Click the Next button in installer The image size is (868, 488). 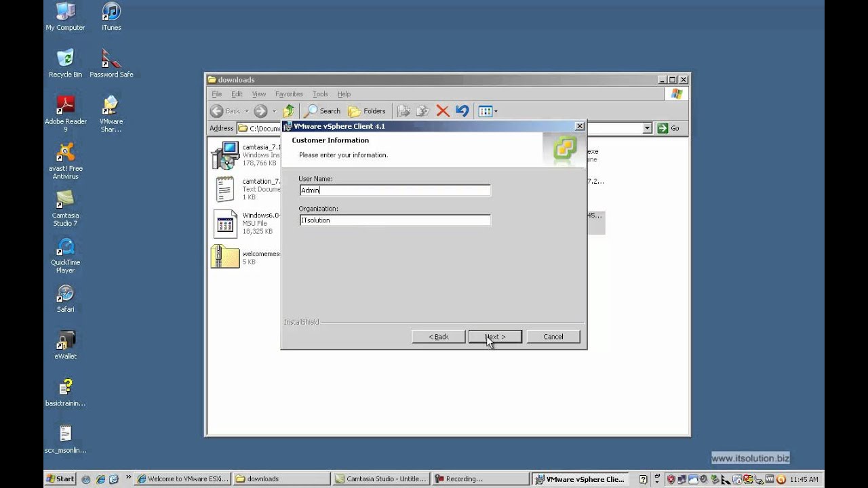(x=495, y=337)
